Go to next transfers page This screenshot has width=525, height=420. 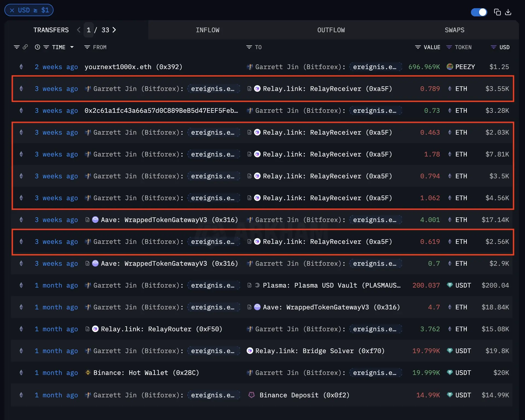pos(114,30)
